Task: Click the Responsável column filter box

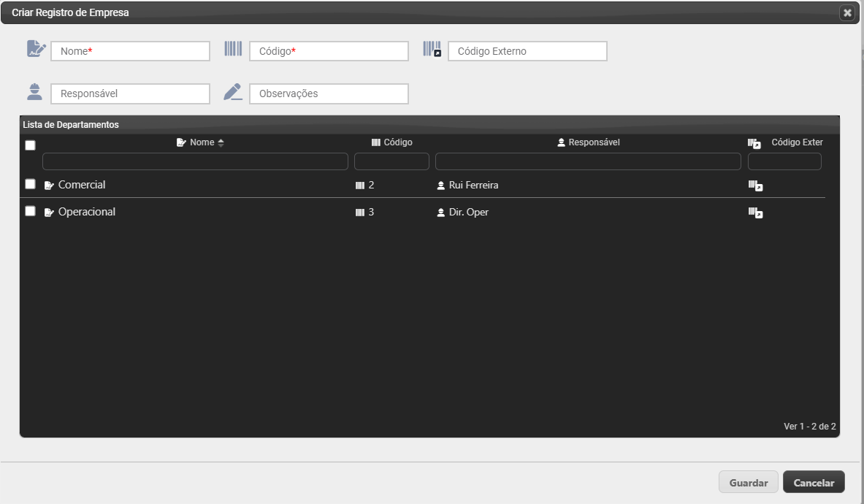Action: tap(588, 161)
